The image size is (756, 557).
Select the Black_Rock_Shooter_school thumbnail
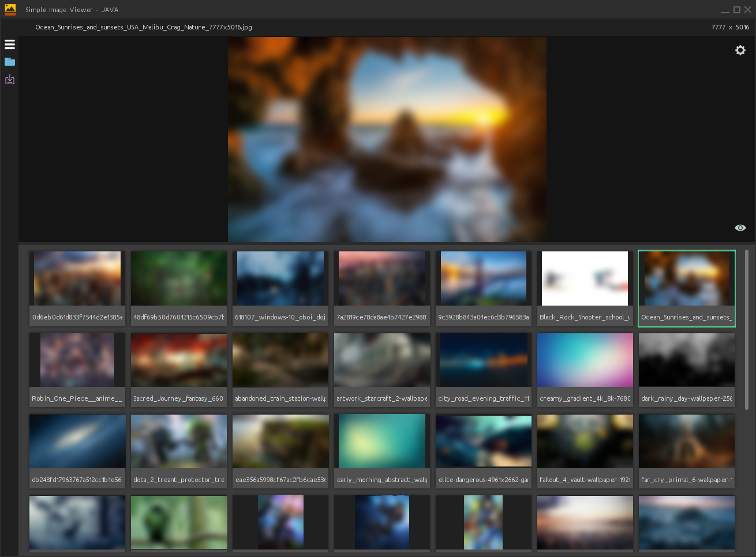click(585, 289)
